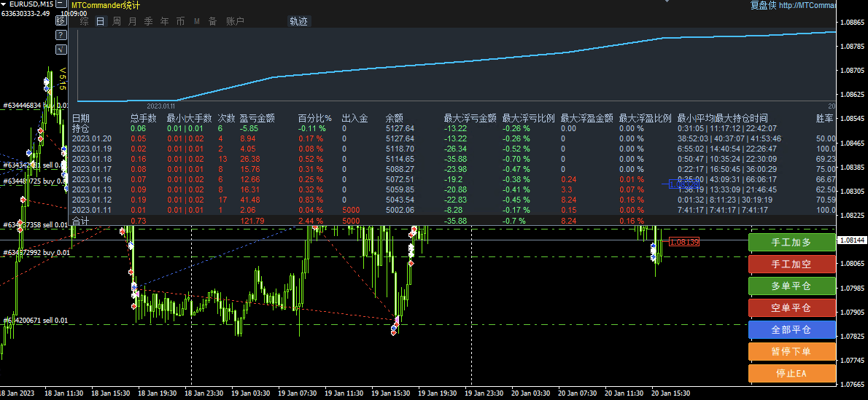Click the 多单平仓 close longs button
The image size is (868, 400).
(791, 286)
